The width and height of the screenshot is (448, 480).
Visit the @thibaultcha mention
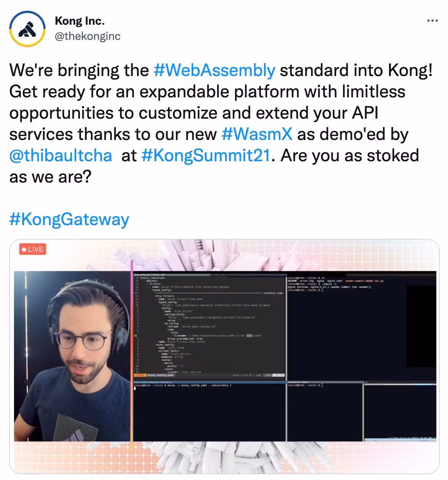pyautogui.click(x=60, y=156)
